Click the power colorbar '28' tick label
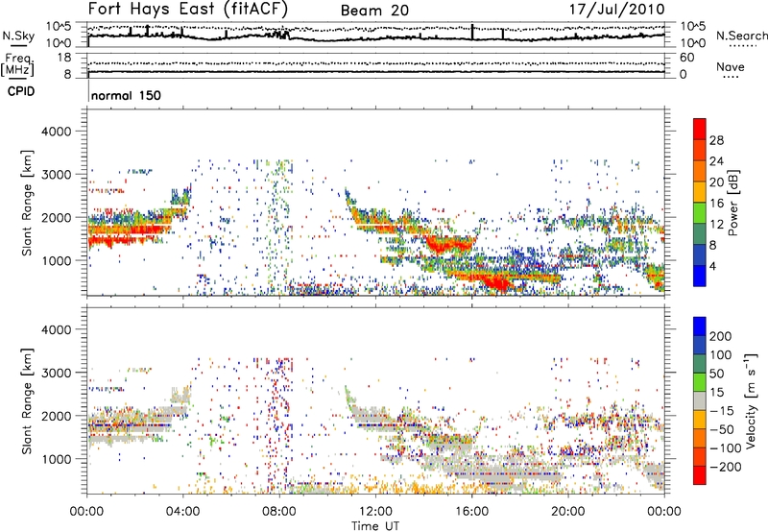768x532 pixels. (716, 140)
